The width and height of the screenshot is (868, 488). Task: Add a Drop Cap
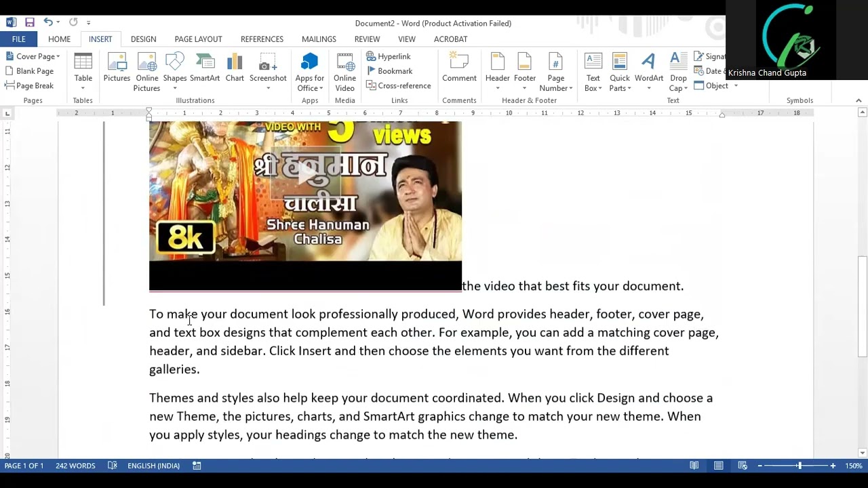pyautogui.click(x=678, y=72)
